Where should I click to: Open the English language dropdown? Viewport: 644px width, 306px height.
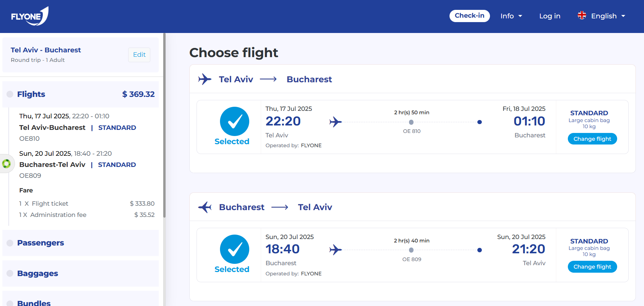pyautogui.click(x=608, y=16)
